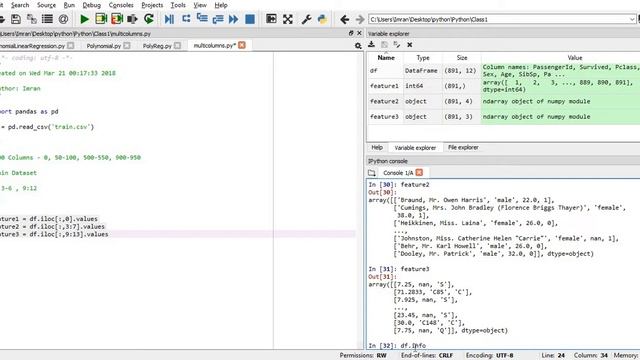This screenshot has width=640, height=360.
Task: Click Run selection or current line icon
Action: pos(132,19)
